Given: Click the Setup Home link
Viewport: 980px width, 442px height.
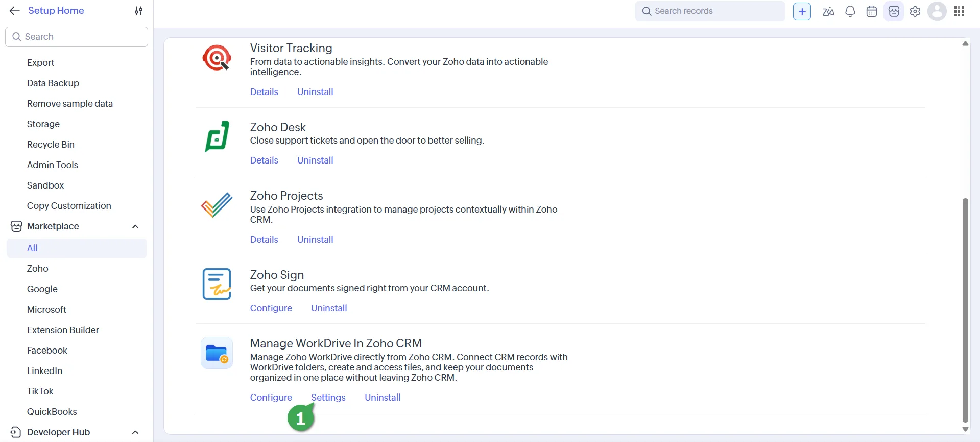Looking at the screenshot, I should pos(56,11).
